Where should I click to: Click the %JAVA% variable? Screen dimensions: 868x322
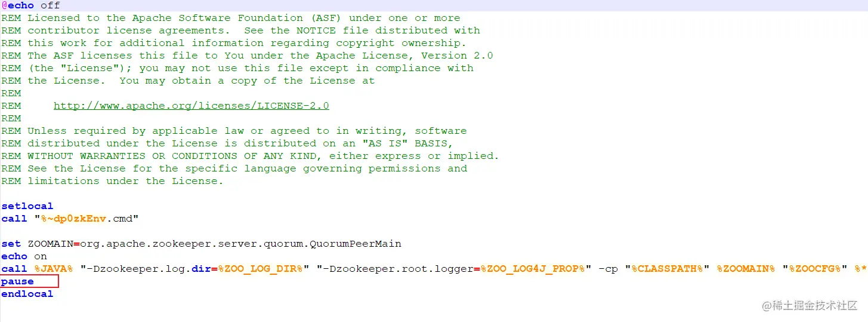(x=54, y=269)
